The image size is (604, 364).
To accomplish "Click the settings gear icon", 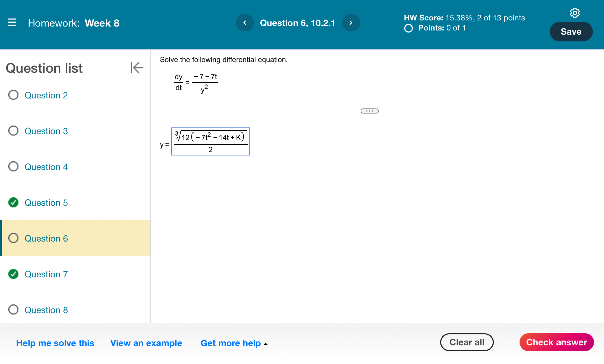I will [x=575, y=13].
